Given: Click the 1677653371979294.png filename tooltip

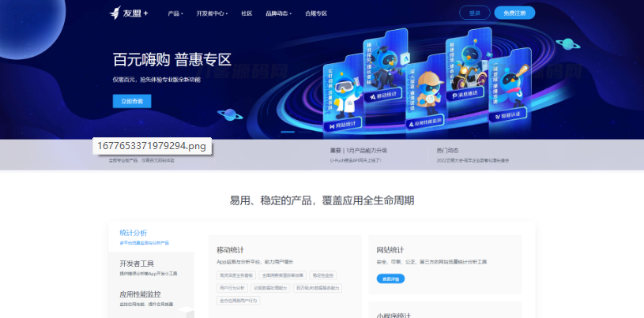Looking at the screenshot, I should tap(152, 146).
